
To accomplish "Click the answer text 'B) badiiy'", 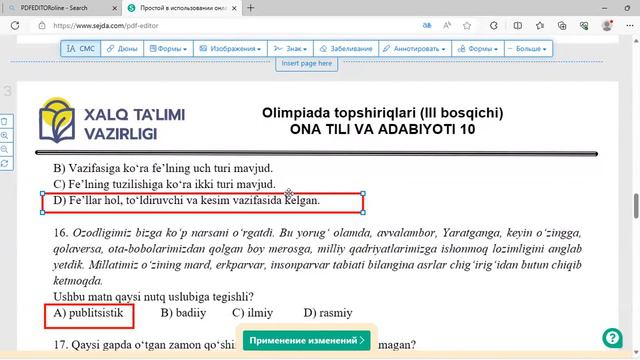I will click(183, 313).
